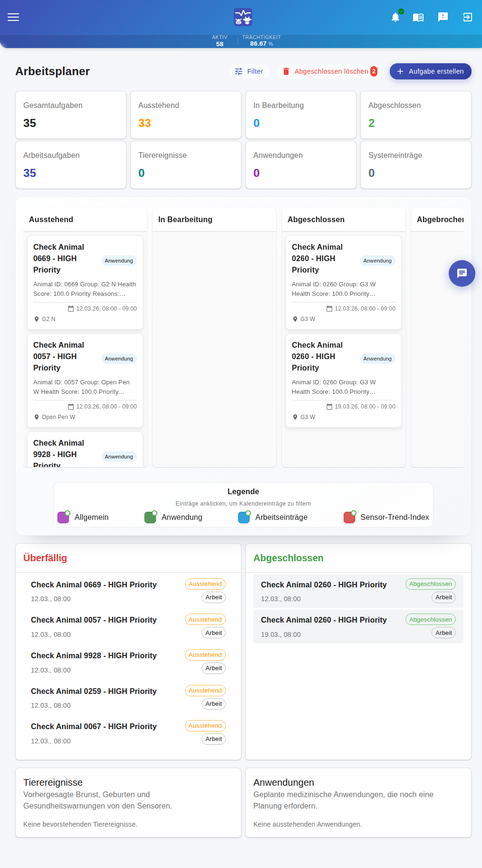
Task: Open Check Animal 0057 kanban card
Action: point(85,380)
